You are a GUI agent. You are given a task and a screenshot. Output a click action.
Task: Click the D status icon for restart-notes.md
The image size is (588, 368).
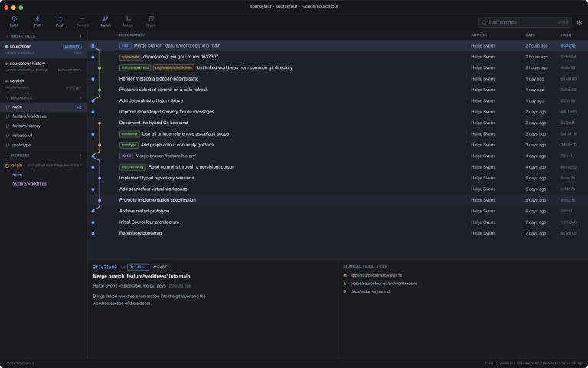345,292
